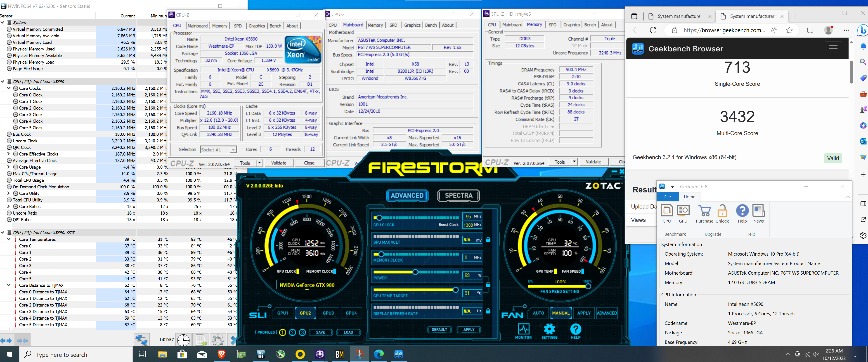Toggle FireStorm DISPLAY REFRESH RATE lock

[x=488, y=311]
